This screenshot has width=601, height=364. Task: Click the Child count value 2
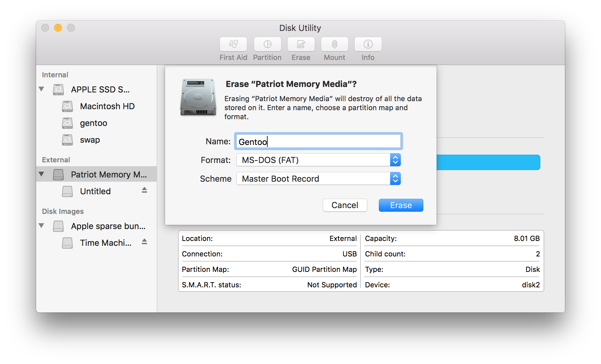(x=538, y=254)
